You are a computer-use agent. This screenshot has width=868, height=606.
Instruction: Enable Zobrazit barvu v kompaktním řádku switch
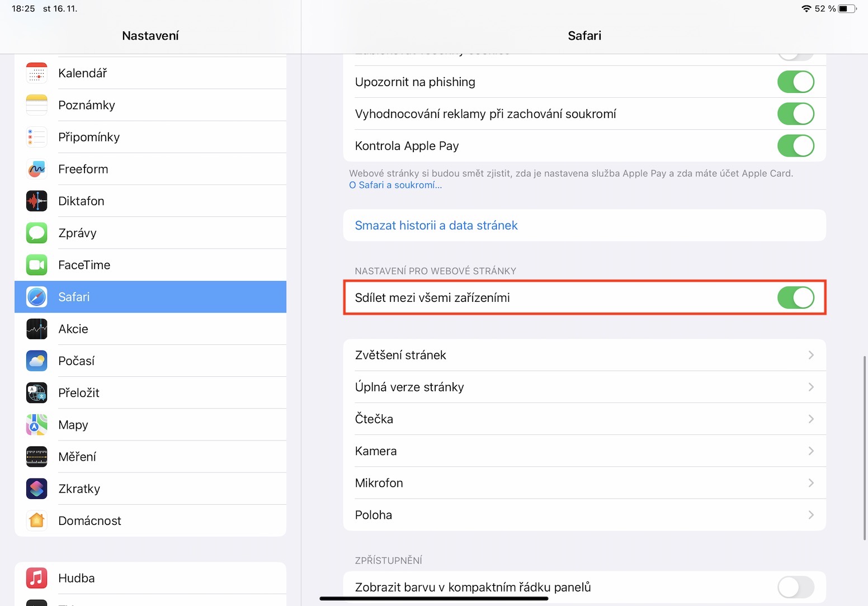point(795,588)
